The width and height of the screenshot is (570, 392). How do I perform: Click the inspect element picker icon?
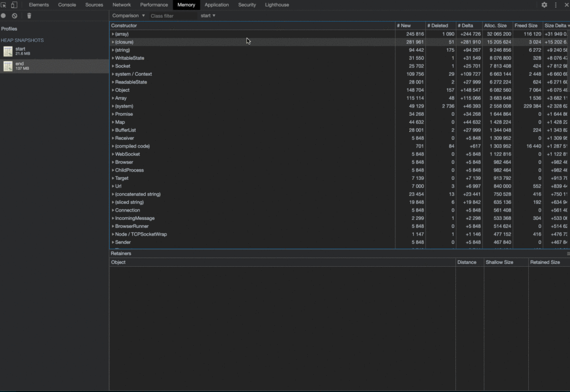pos(4,5)
